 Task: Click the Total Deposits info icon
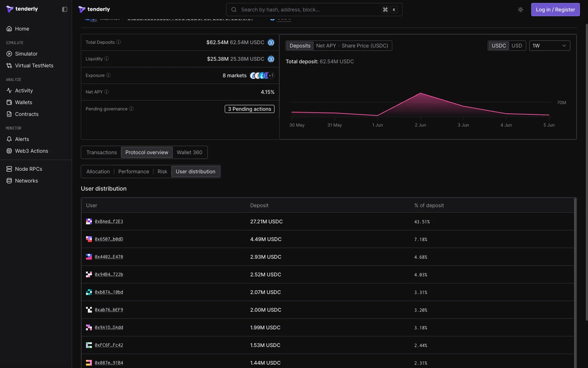[119, 42]
